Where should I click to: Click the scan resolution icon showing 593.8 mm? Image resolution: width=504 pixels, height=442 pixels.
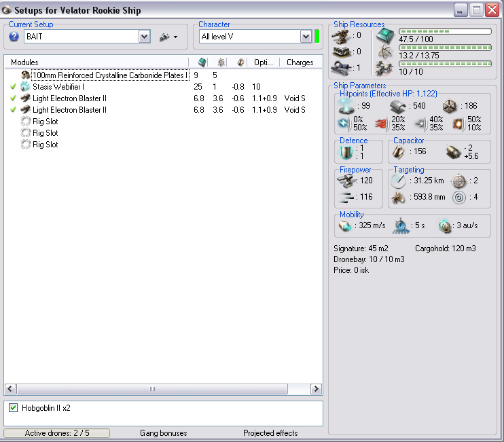pos(398,197)
